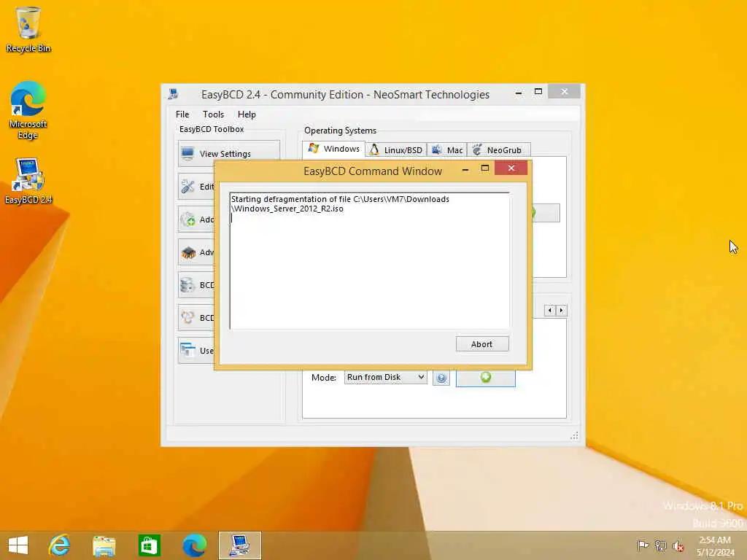The image size is (747, 560).
Task: Expand the Mode dropdown showing Run from Disk
Action: [x=385, y=377]
